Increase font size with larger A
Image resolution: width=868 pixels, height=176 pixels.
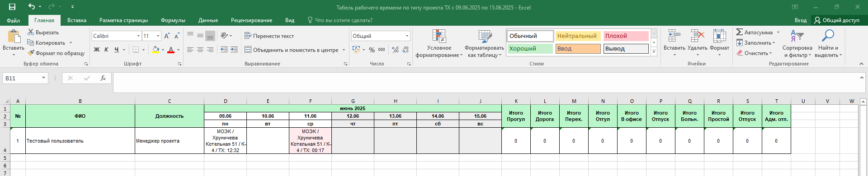[x=167, y=36]
